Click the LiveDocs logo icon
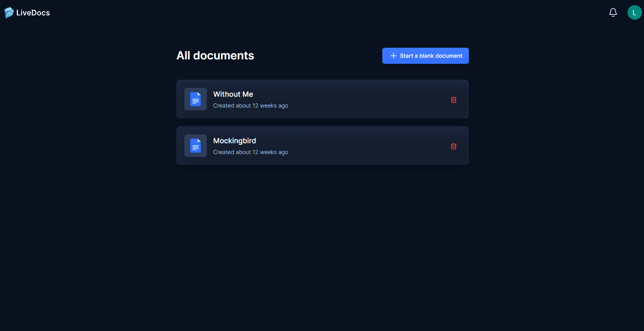This screenshot has width=644, height=331. [9, 13]
